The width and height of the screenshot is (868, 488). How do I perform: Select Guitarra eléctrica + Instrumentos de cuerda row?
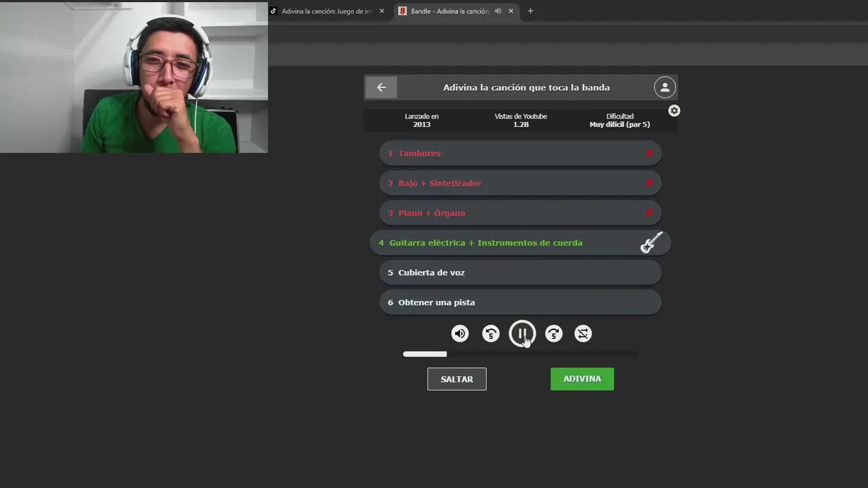520,243
